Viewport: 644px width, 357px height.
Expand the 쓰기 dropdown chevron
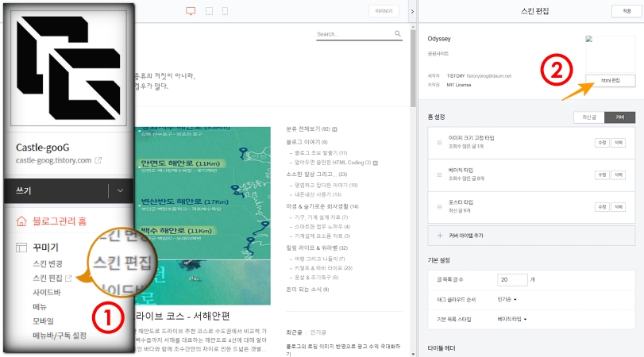point(120,190)
